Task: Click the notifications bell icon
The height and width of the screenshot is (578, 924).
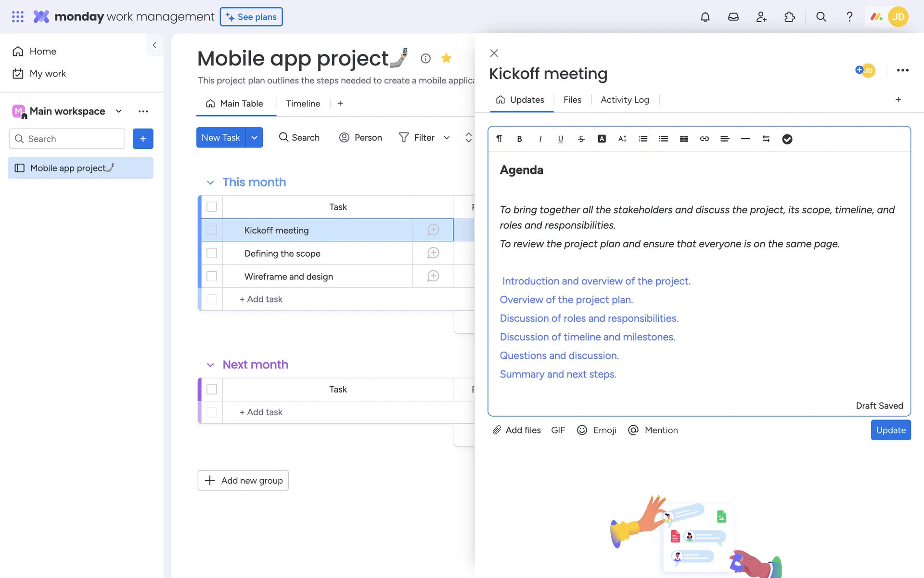Action: 705,17
